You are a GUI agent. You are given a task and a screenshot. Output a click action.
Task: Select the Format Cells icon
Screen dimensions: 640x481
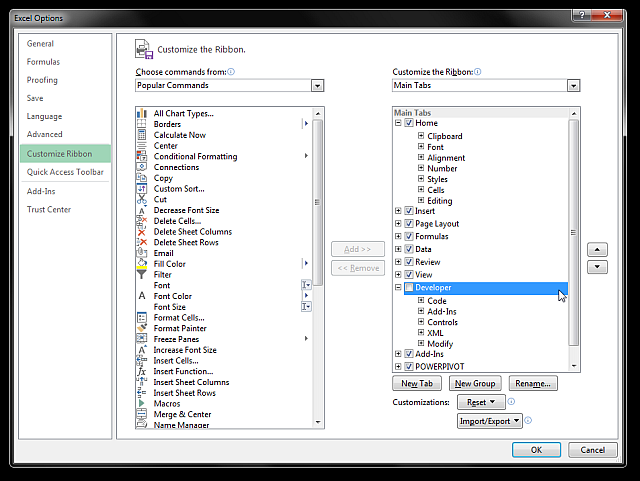[142, 317]
